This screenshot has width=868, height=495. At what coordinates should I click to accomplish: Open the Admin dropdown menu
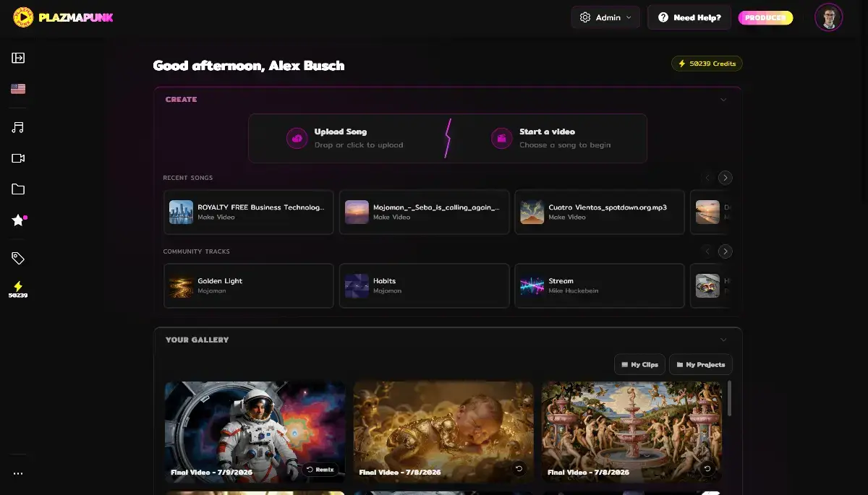[606, 17]
